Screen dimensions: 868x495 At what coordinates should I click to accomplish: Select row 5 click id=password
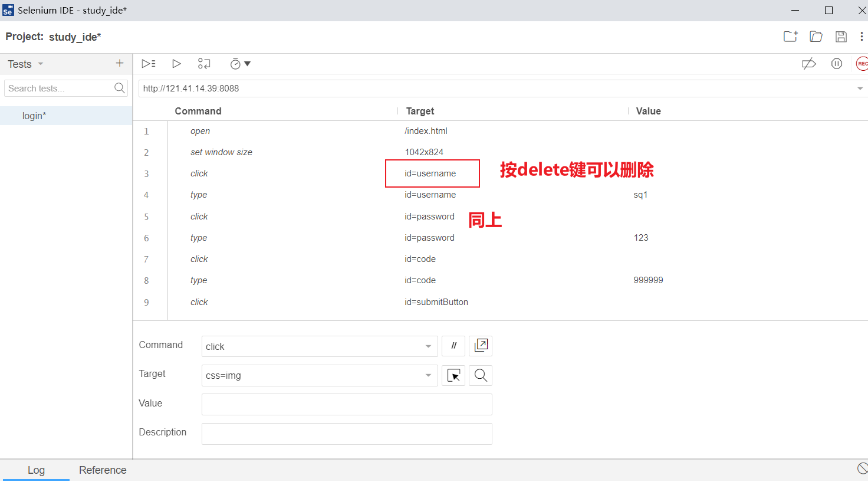click(x=500, y=217)
